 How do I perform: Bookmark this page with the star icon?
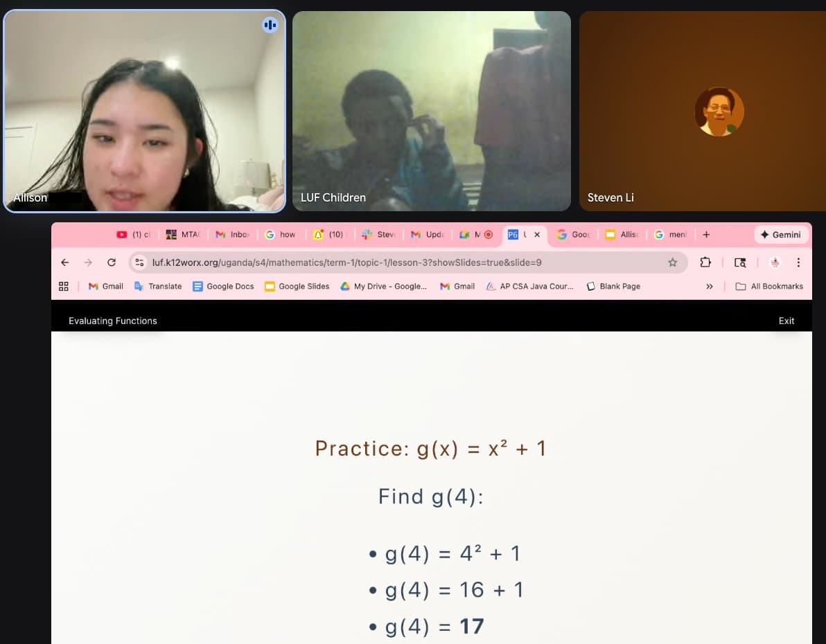pyautogui.click(x=673, y=262)
